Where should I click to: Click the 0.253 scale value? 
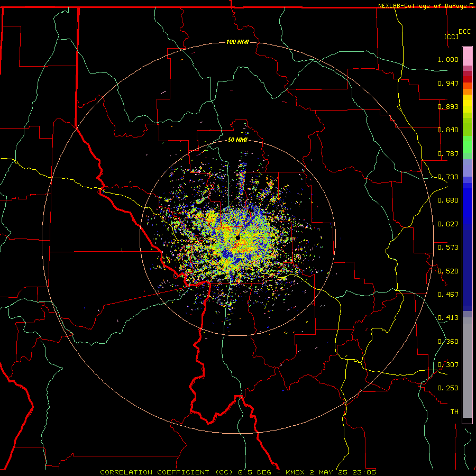point(448,388)
